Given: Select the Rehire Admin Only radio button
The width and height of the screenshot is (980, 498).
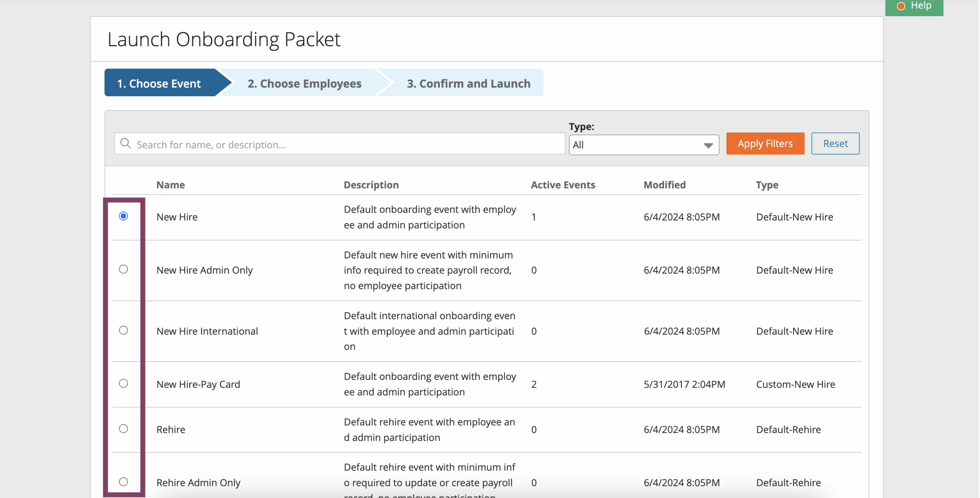Looking at the screenshot, I should (x=123, y=482).
